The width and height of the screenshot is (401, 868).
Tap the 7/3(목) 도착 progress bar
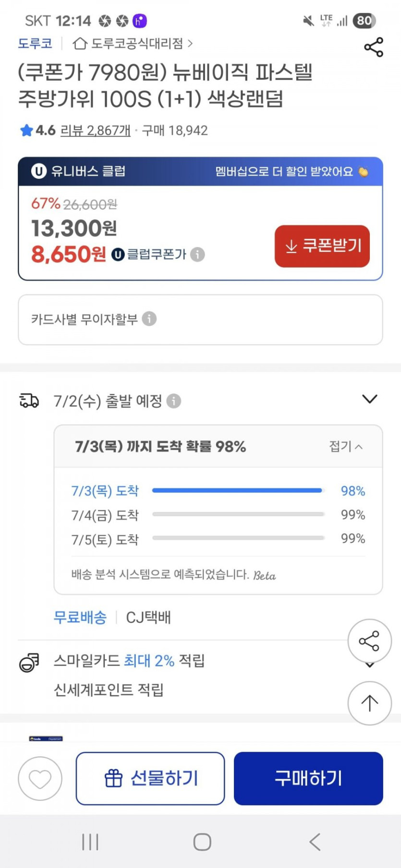pyautogui.click(x=238, y=490)
